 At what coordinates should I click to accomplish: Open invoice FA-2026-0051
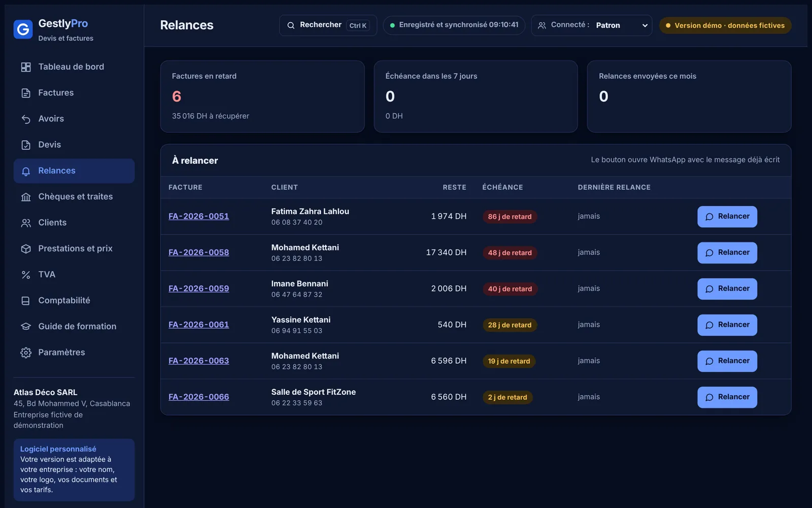(x=198, y=216)
